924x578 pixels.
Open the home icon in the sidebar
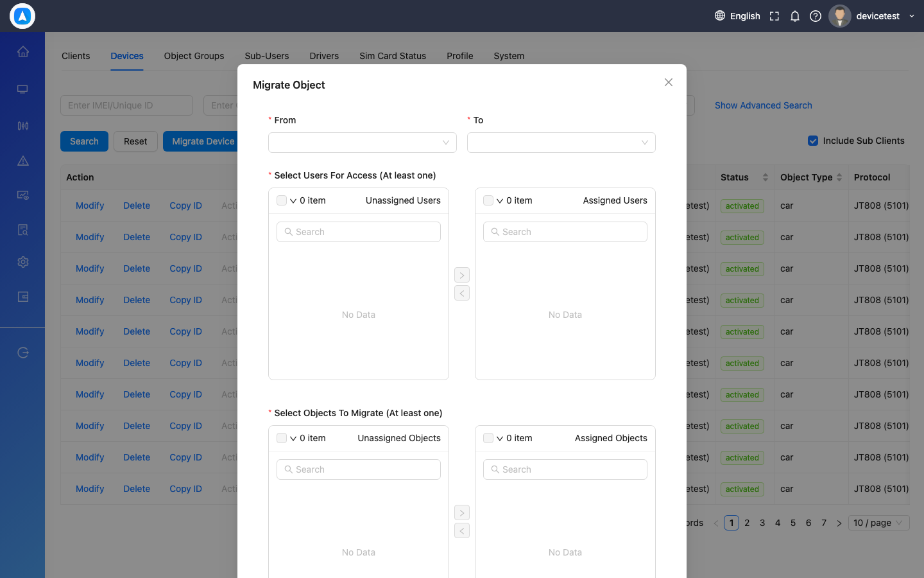[x=23, y=51]
